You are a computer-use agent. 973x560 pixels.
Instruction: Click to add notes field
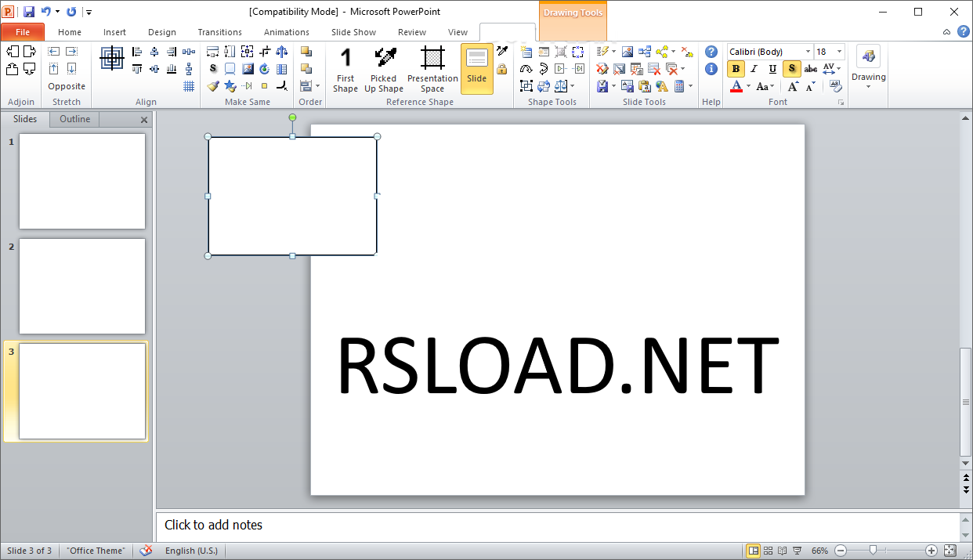557,526
